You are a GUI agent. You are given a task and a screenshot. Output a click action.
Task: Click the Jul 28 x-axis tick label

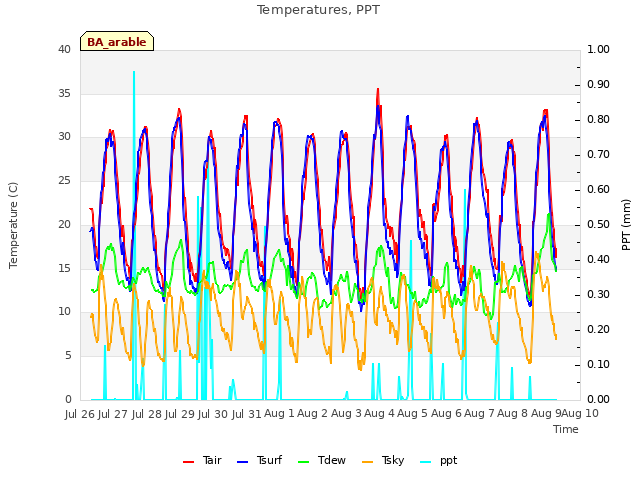[148, 414]
